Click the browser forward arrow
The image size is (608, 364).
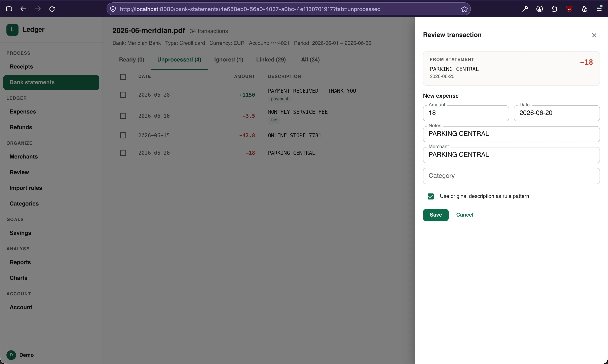click(38, 9)
